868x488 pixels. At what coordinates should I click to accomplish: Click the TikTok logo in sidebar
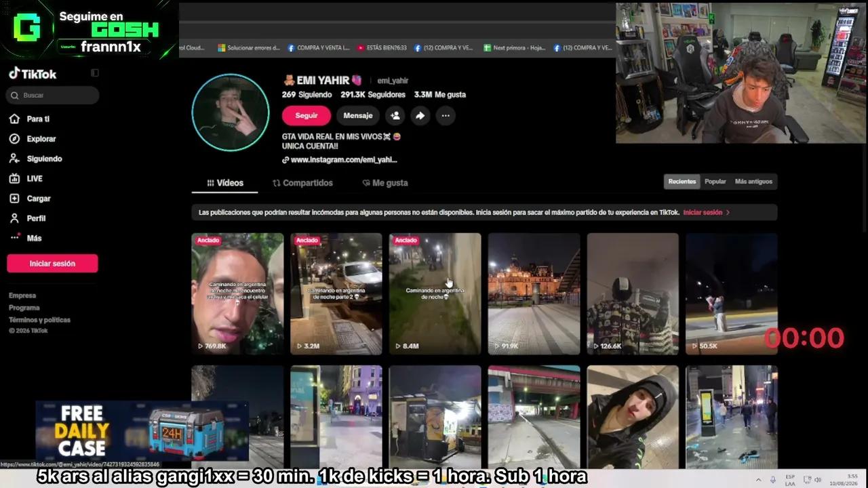33,74
